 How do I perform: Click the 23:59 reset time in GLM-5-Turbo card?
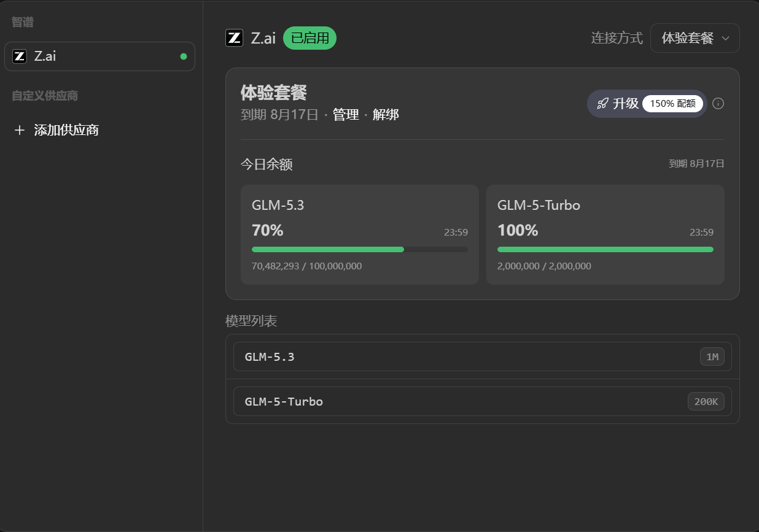pyautogui.click(x=702, y=233)
